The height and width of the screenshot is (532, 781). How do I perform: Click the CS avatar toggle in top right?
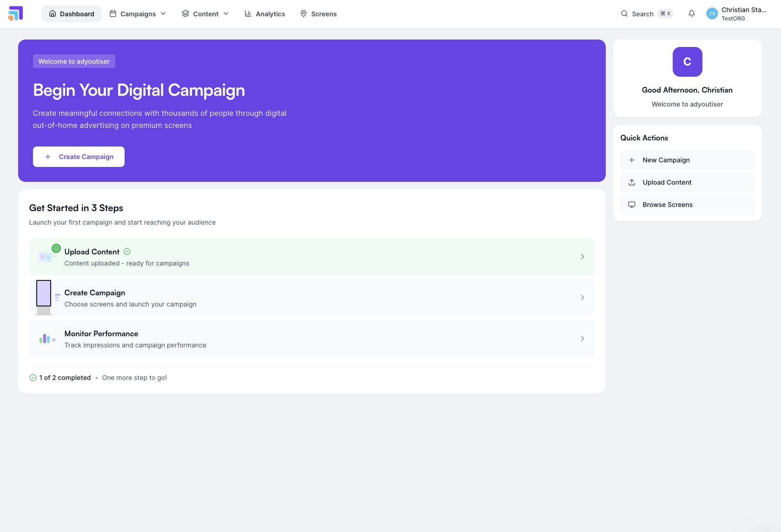pos(712,13)
